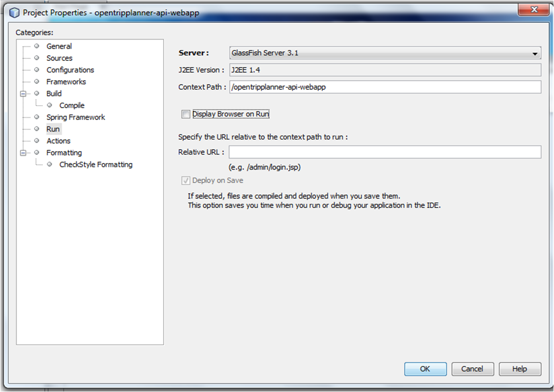
Task: Enable Display Browser on Run checkbox
Action: (186, 114)
